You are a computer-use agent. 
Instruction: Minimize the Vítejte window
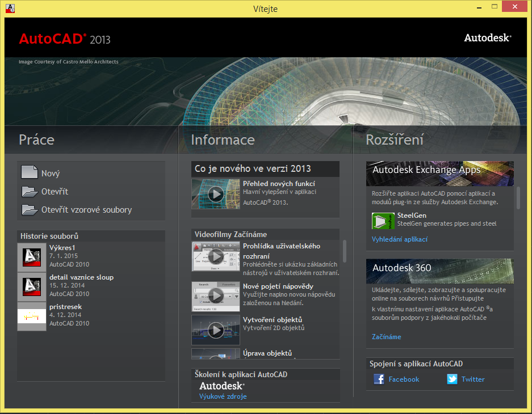coord(479,7)
